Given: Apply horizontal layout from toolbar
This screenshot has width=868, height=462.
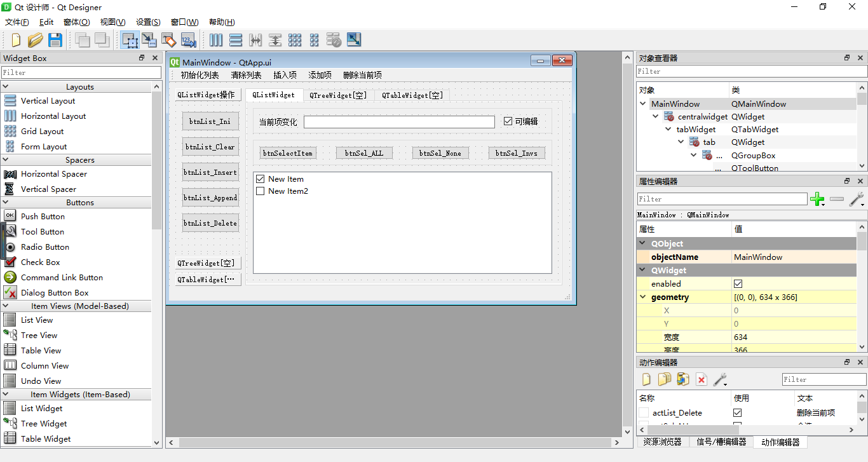Looking at the screenshot, I should click(216, 39).
